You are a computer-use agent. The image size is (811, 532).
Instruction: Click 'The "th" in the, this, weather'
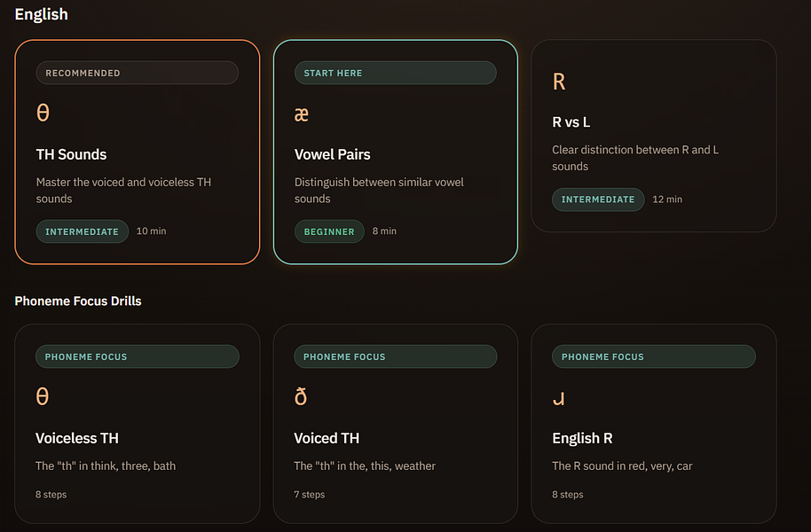pyautogui.click(x=365, y=466)
